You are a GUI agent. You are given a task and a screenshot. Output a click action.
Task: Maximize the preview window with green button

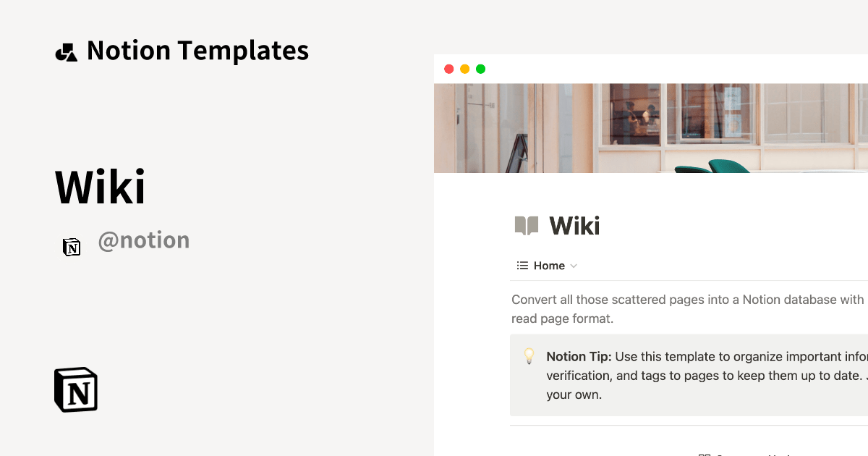tap(480, 69)
